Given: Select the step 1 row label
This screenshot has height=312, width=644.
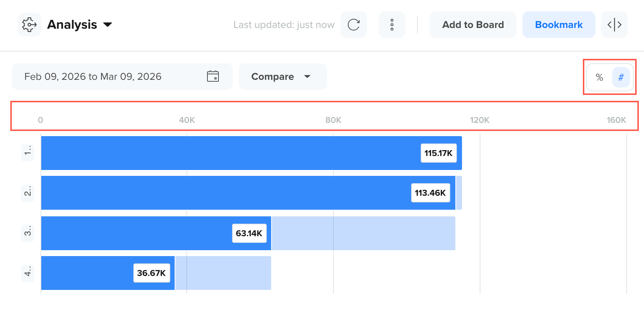Looking at the screenshot, I should pos(28,153).
